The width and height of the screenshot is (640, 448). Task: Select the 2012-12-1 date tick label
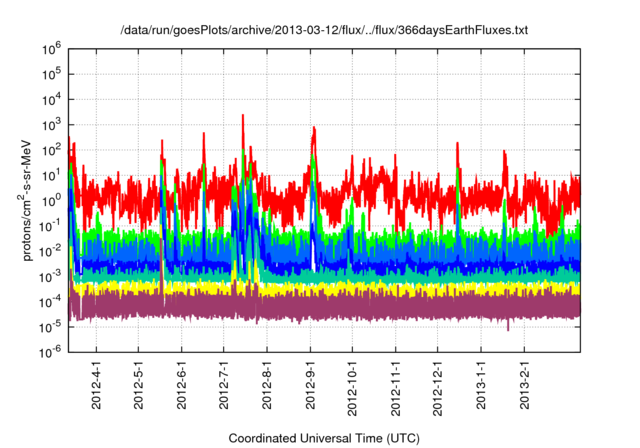click(x=437, y=386)
